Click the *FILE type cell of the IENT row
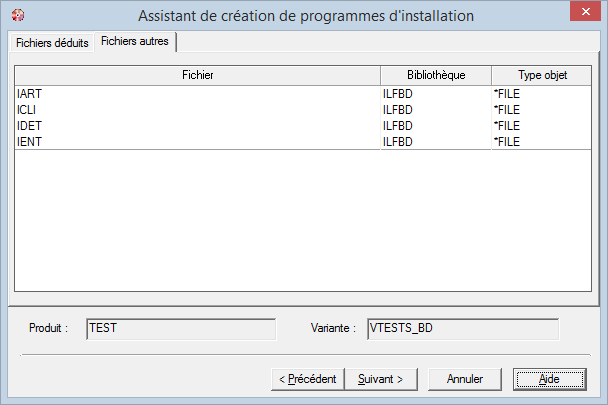The width and height of the screenshot is (608, 405). [x=507, y=142]
